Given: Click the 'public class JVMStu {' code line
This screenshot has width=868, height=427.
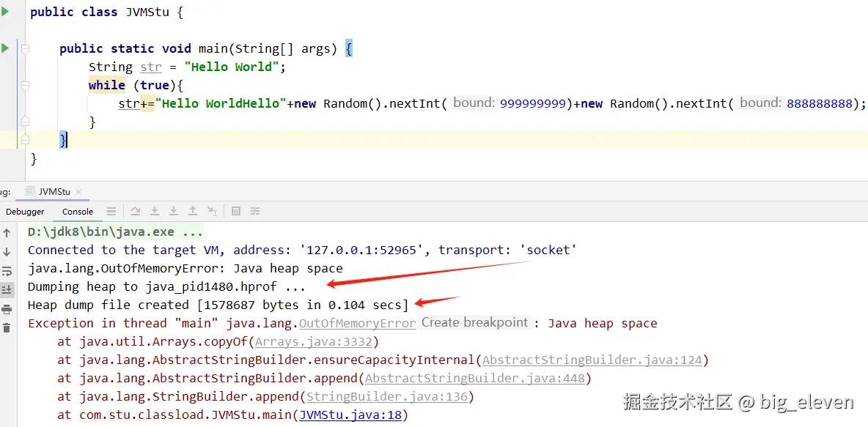Looking at the screenshot, I should point(106,12).
